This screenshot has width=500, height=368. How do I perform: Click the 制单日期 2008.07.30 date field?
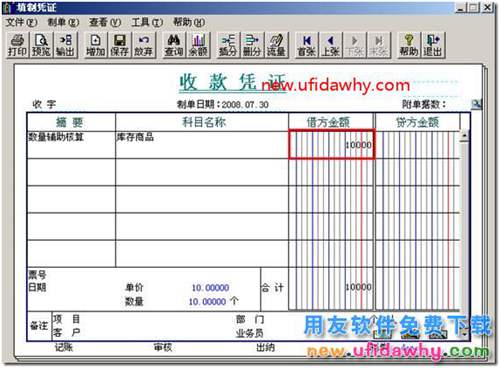223,105
